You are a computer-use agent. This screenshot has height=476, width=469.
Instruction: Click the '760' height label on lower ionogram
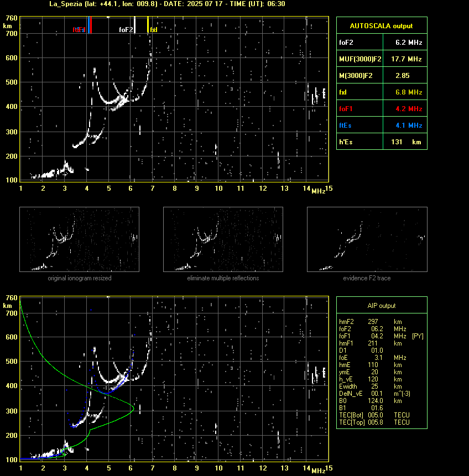(x=12, y=298)
